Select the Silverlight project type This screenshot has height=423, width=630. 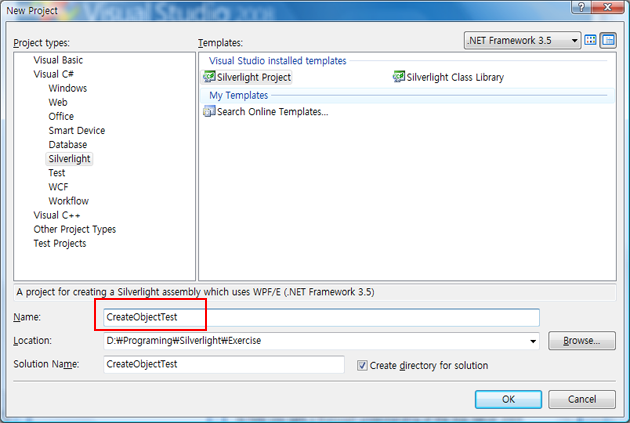click(69, 159)
